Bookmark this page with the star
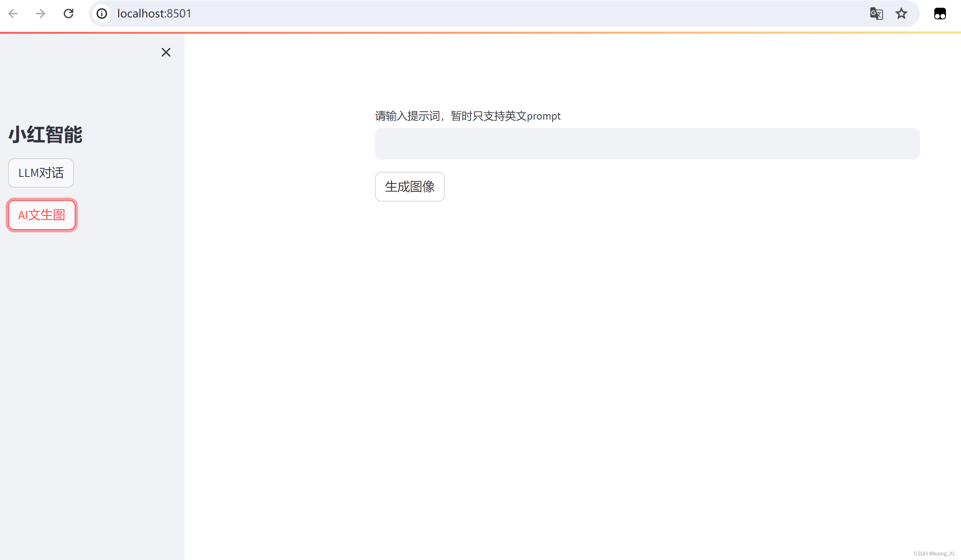This screenshot has height=560, width=961. click(901, 14)
